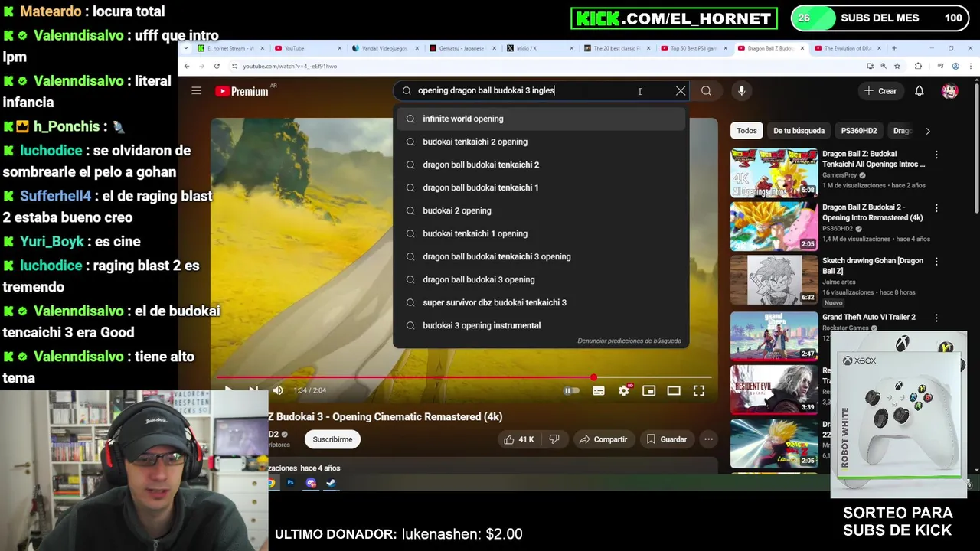Image resolution: width=980 pixels, height=551 pixels.
Task: Toggle theater mode on the player
Action: tap(674, 390)
